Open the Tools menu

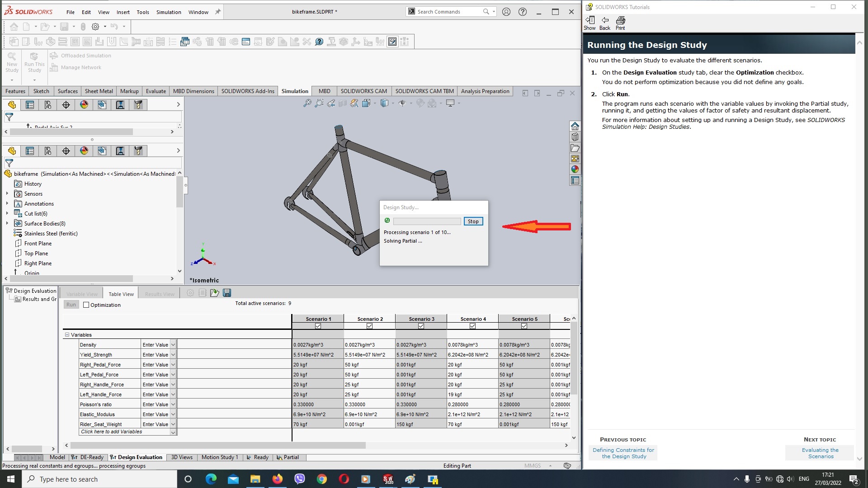coord(143,12)
